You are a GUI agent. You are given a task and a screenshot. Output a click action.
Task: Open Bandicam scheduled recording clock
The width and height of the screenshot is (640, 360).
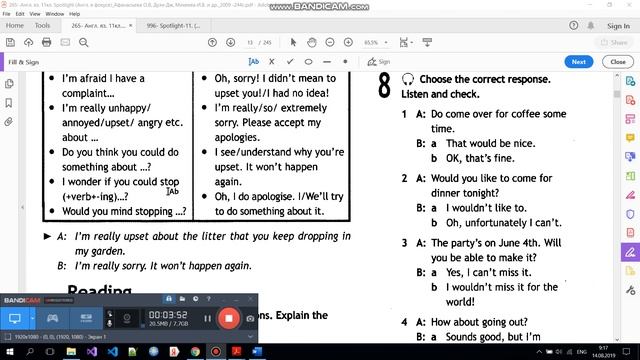[196, 299]
